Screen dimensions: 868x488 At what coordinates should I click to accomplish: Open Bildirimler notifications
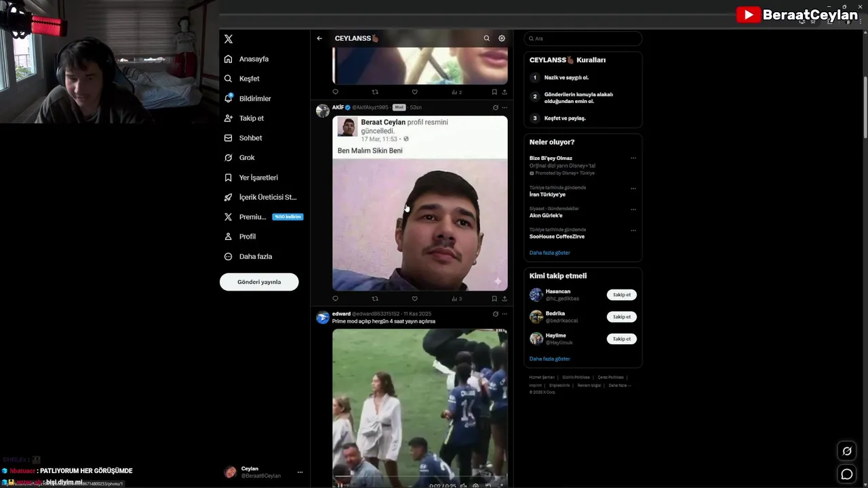click(x=248, y=98)
